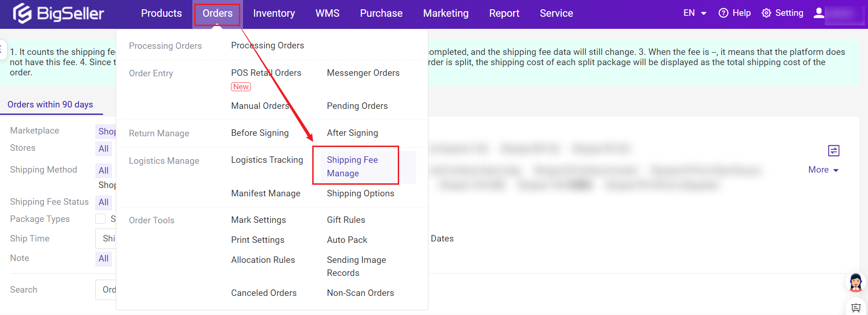Click the BigSeller logo
Image resolution: width=868 pixels, height=315 pixels.
click(59, 13)
